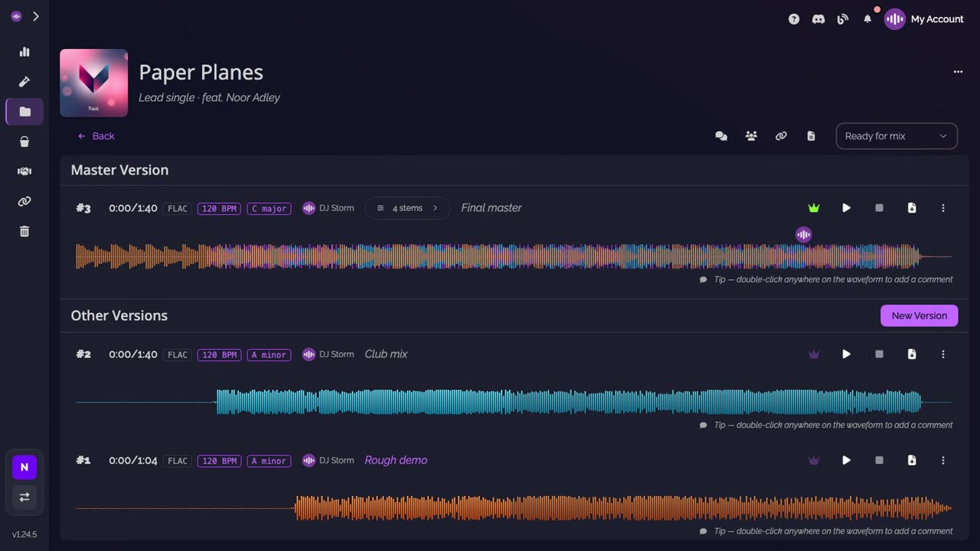Image resolution: width=980 pixels, height=551 pixels.
Task: Set Club mix as master with crown
Action: click(814, 354)
